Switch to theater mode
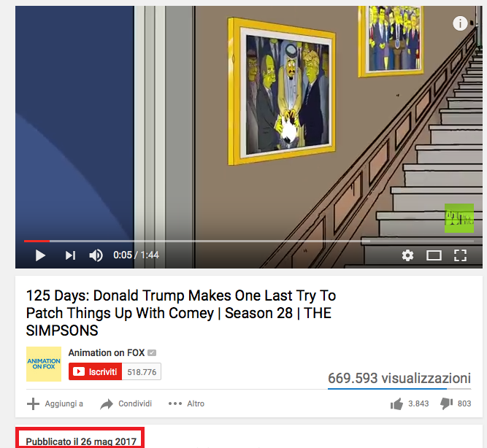The image size is (487, 448). (434, 255)
